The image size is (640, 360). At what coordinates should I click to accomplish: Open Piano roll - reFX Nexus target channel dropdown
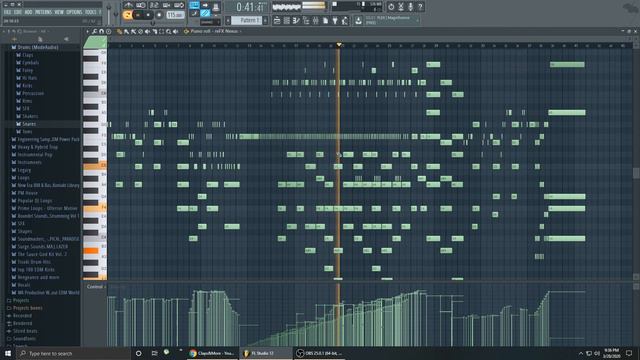[216, 31]
